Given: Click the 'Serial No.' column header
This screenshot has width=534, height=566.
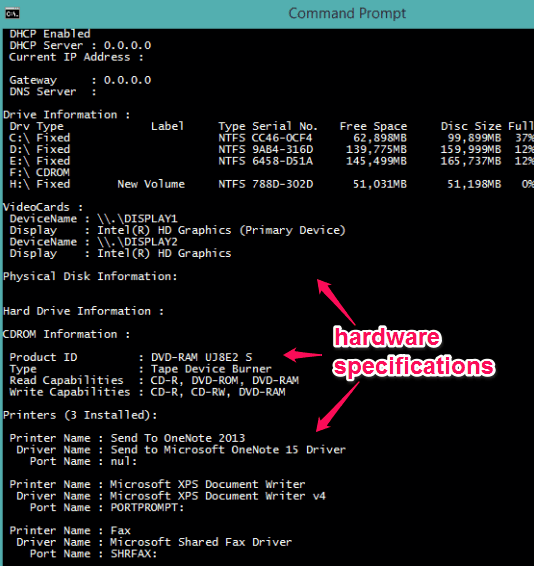Looking at the screenshot, I should tap(285, 126).
